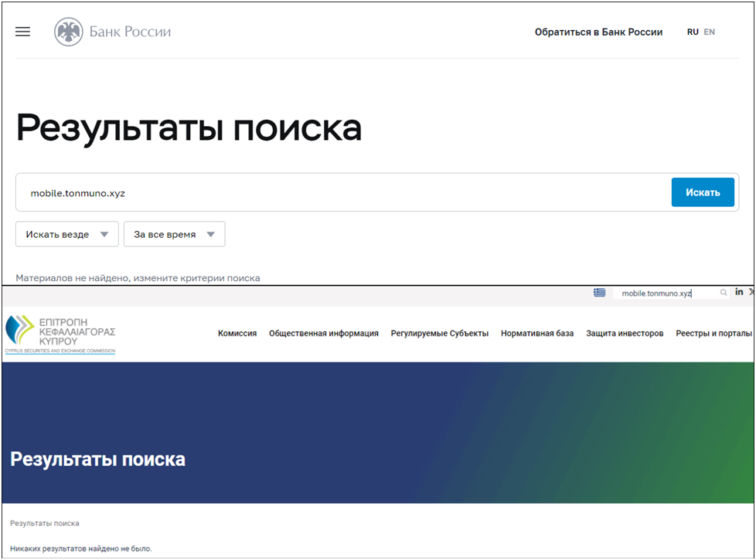Open the 'Общественная информация' menu
The image size is (756, 560).
coord(323,334)
